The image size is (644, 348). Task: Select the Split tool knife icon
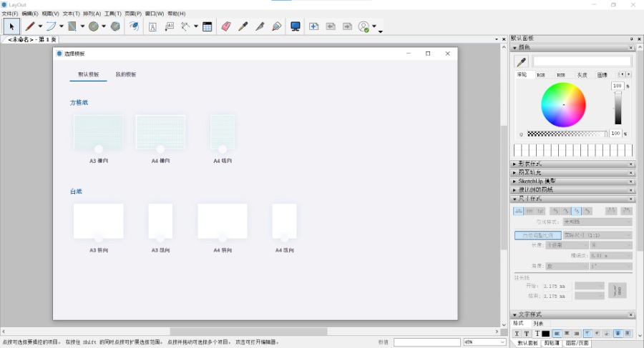pos(259,26)
